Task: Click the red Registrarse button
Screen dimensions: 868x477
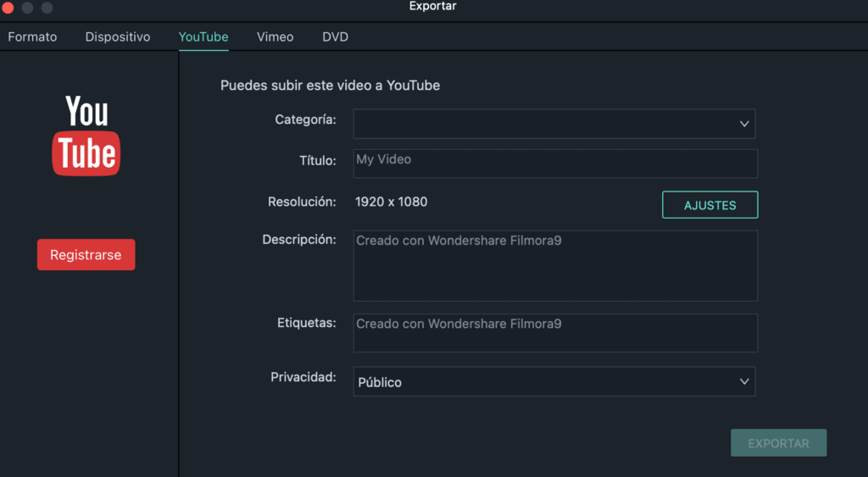Action: pyautogui.click(x=86, y=254)
